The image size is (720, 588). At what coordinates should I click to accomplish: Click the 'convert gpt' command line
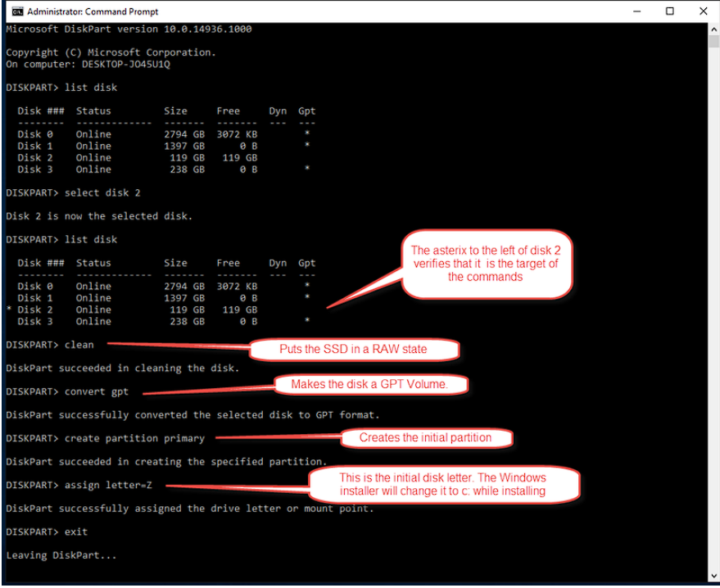click(67, 392)
